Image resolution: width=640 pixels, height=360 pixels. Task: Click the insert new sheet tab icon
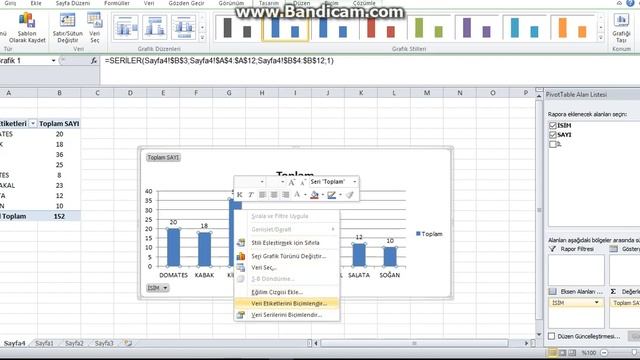pyautogui.click(x=128, y=343)
